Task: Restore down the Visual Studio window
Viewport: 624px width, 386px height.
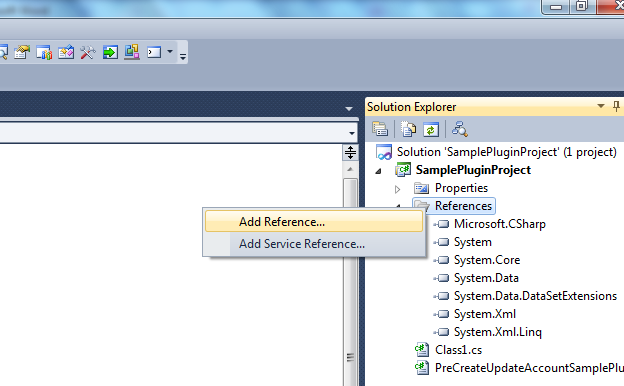Action: [x=581, y=6]
